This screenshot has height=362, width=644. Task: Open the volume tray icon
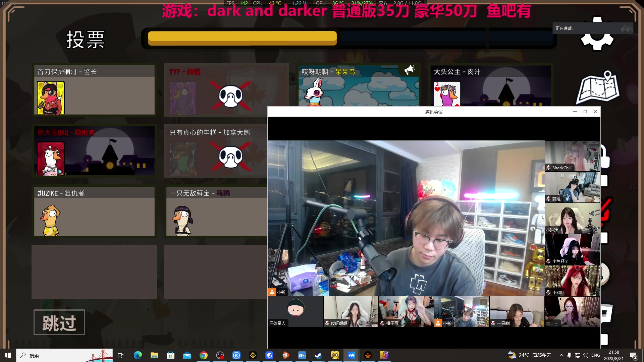tap(586, 355)
